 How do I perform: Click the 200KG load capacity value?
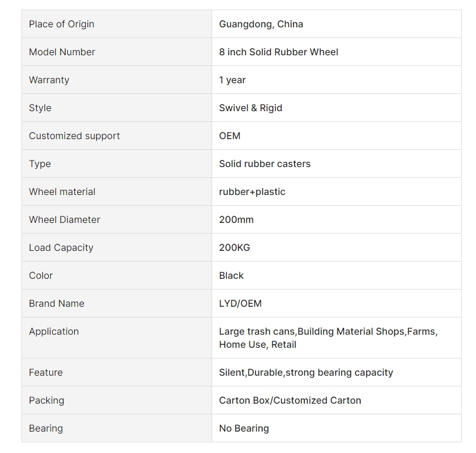pyautogui.click(x=235, y=247)
